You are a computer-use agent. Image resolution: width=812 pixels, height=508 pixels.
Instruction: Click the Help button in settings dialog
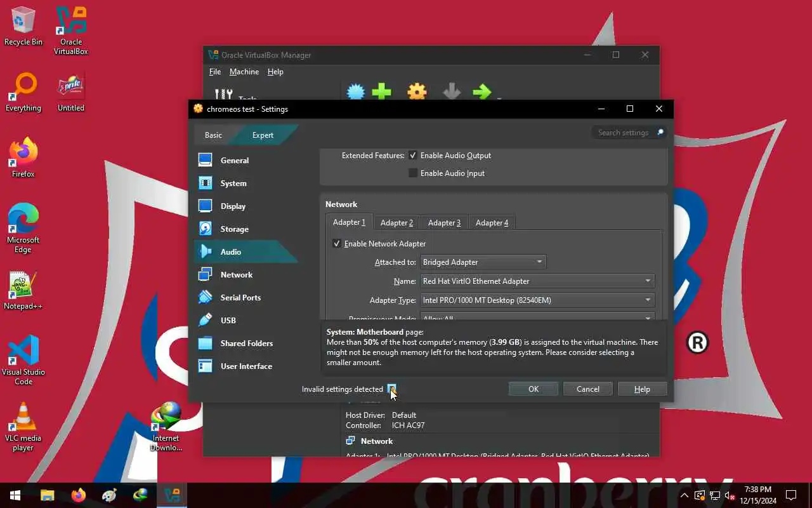(642, 389)
